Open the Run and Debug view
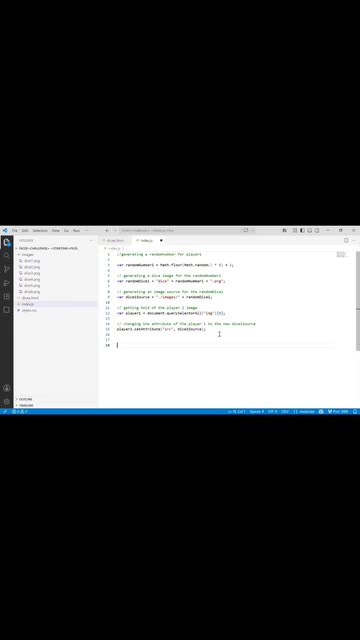This screenshot has width=360, height=640. click(7, 283)
